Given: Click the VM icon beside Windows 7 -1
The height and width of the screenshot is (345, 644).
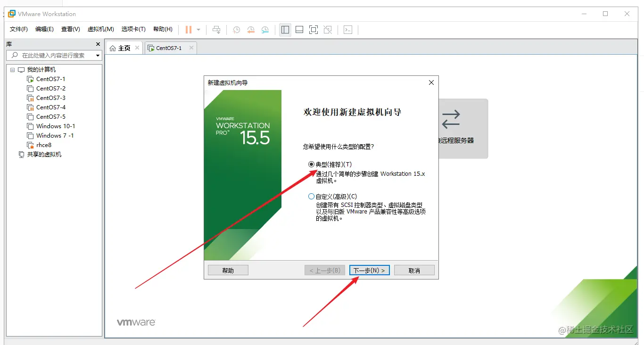Looking at the screenshot, I should click(30, 136).
